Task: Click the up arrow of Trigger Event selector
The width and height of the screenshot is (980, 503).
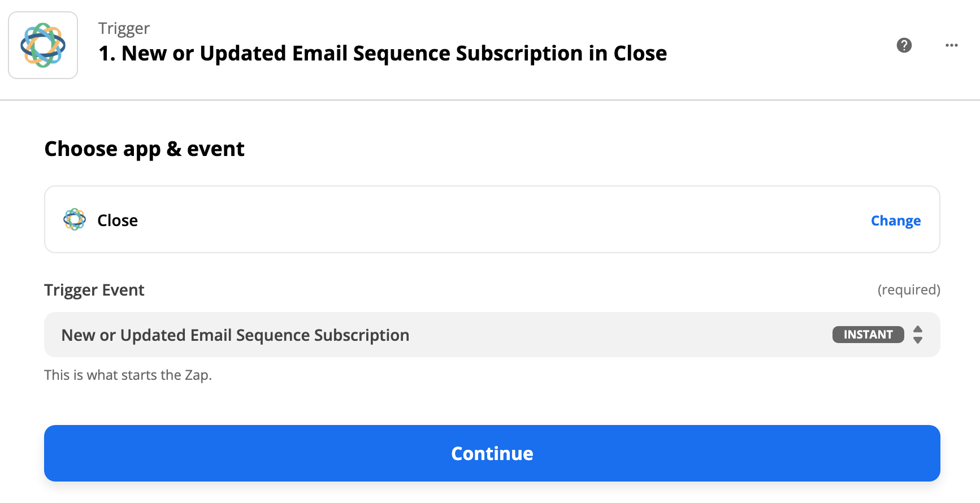Action: pos(918,329)
